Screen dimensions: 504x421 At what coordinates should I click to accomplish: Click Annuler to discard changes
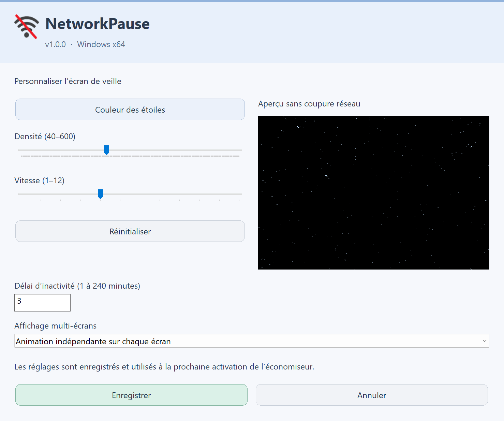click(372, 395)
